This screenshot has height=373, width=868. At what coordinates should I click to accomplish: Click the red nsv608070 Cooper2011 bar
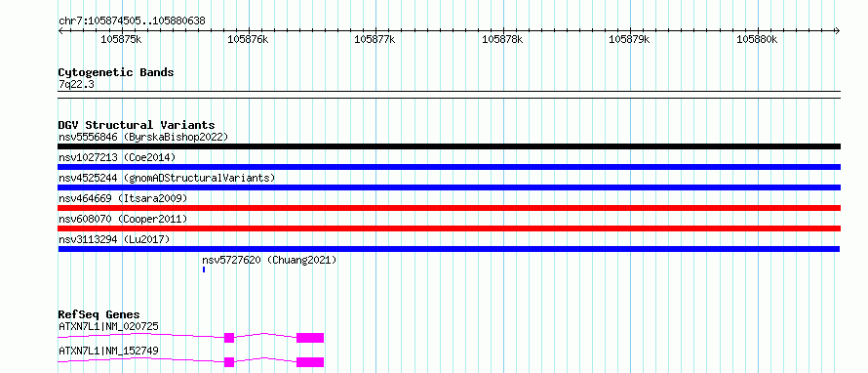[x=449, y=228]
